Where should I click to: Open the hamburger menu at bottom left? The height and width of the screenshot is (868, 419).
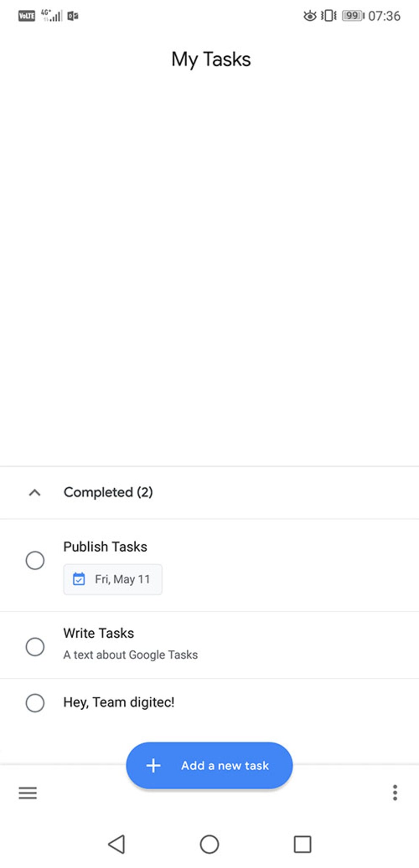point(27,793)
